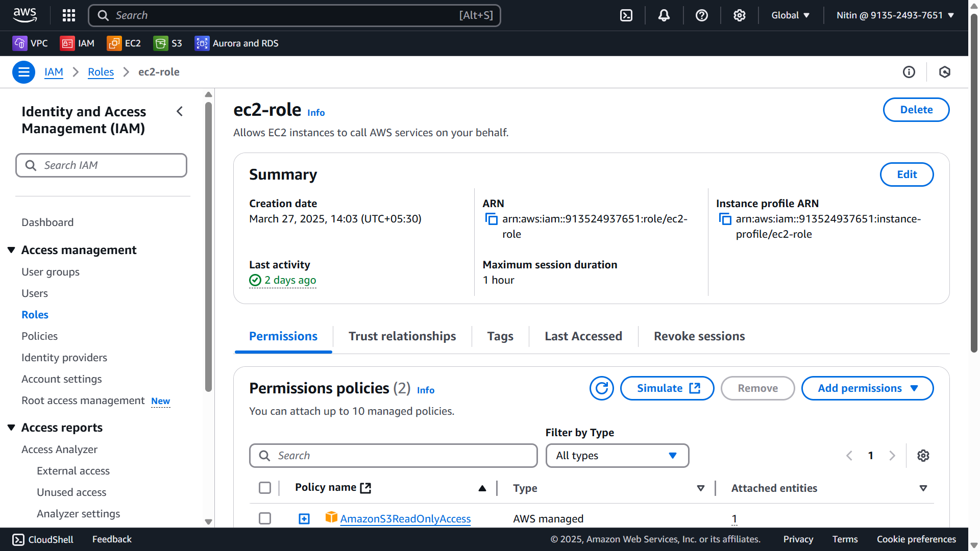Switch to the Trust relationships tab
Screen dimensions: 980x551
click(x=402, y=336)
